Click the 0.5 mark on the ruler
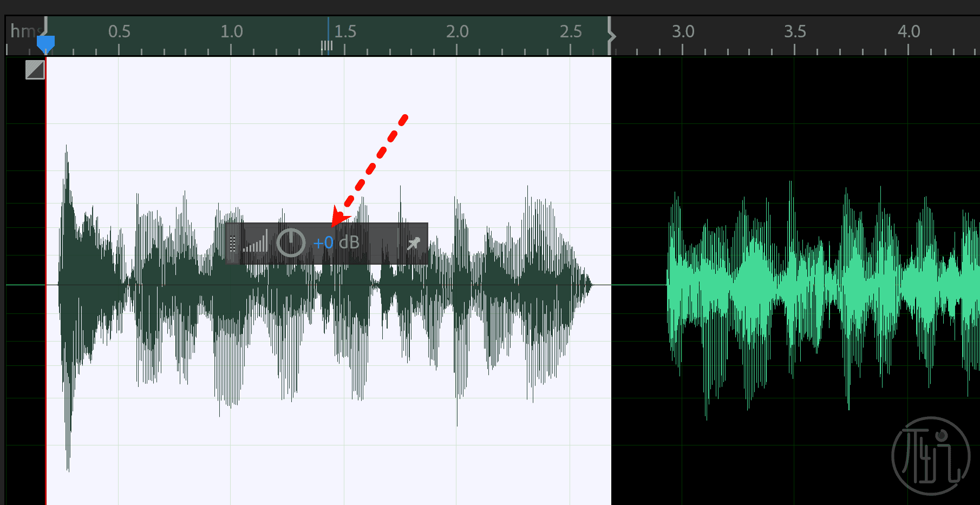The height and width of the screenshot is (505, 980). coord(119,31)
